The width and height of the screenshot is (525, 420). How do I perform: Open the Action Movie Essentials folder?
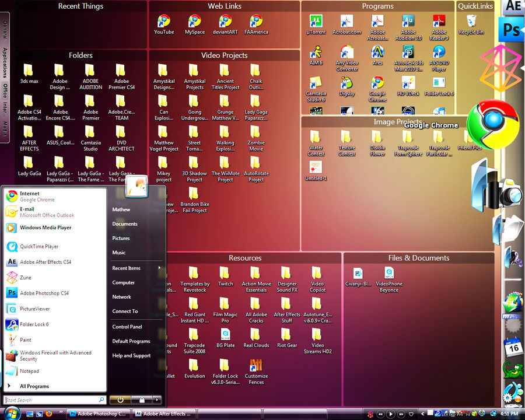pos(256,279)
